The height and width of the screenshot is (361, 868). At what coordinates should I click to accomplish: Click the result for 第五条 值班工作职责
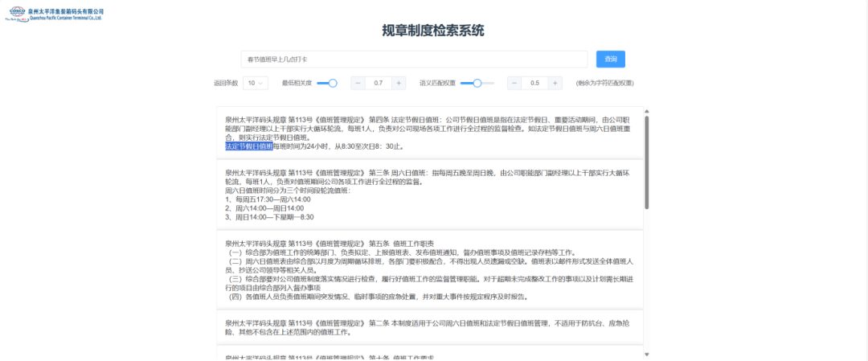coord(429,269)
